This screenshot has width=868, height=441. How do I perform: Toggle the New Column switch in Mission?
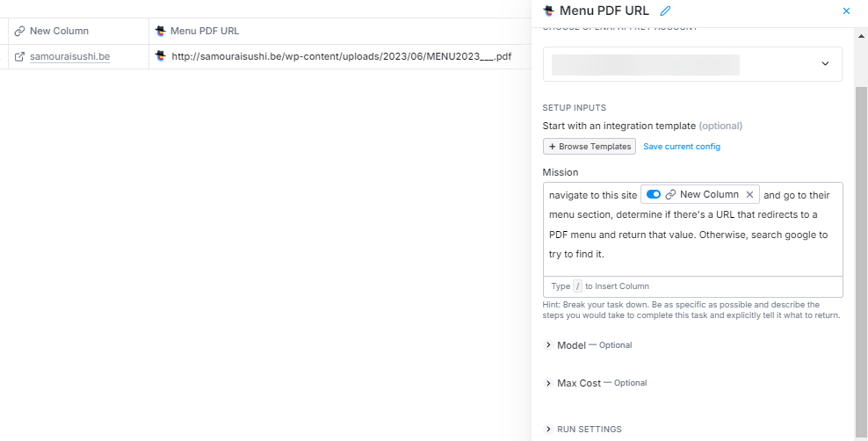point(653,194)
